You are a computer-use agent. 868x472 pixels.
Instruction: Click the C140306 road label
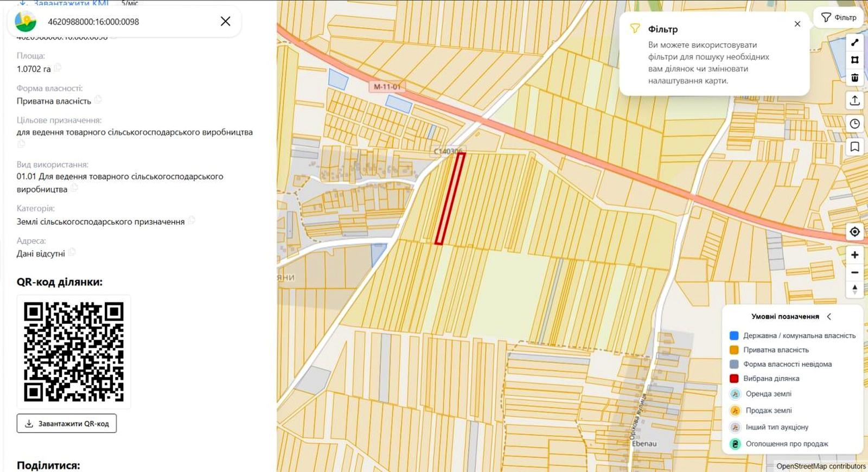pos(449,151)
